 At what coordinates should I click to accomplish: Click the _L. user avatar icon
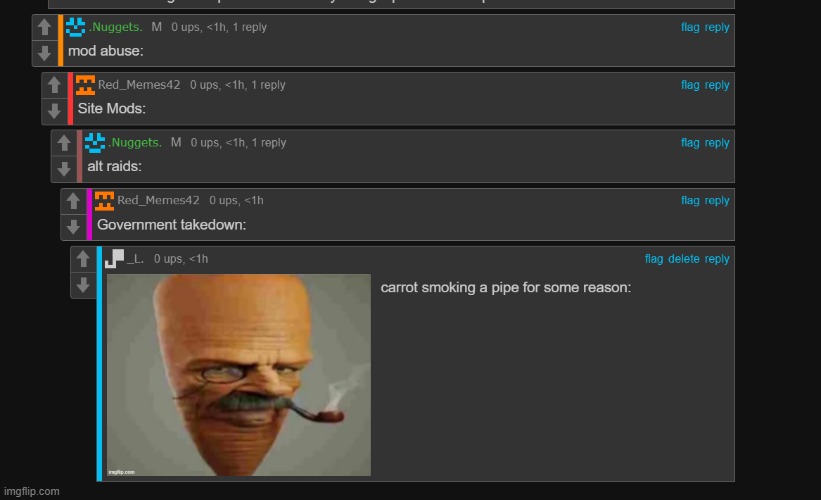pyautogui.click(x=114, y=259)
